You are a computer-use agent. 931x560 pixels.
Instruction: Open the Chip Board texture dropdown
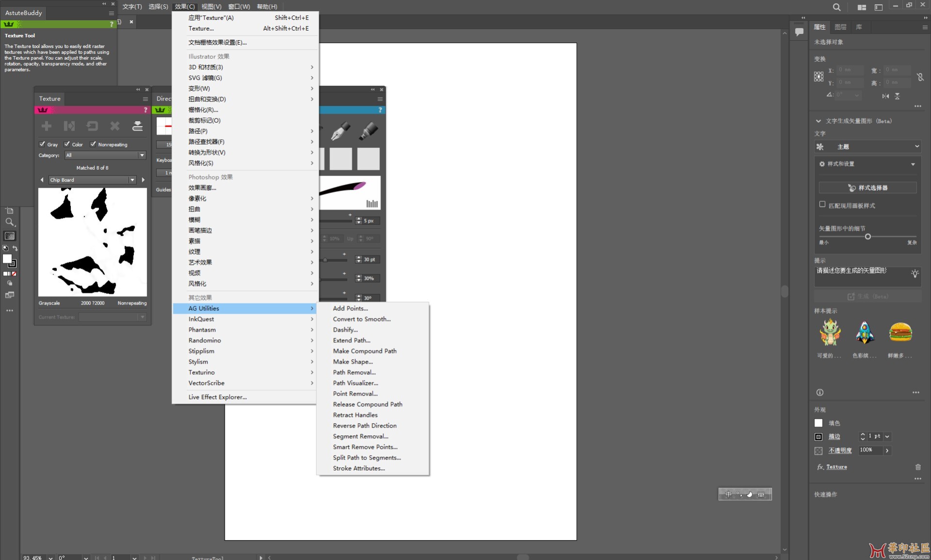pyautogui.click(x=92, y=180)
